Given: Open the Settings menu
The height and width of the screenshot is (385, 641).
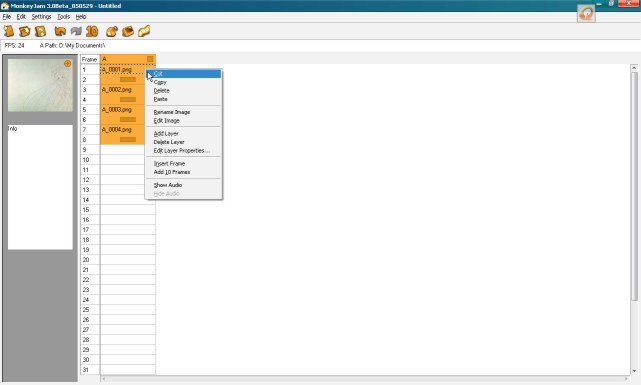Looking at the screenshot, I should [x=41, y=17].
